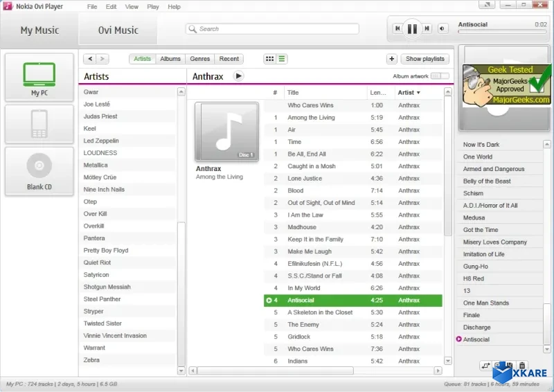
Task: Toggle the Album artwork switch
Action: click(440, 76)
